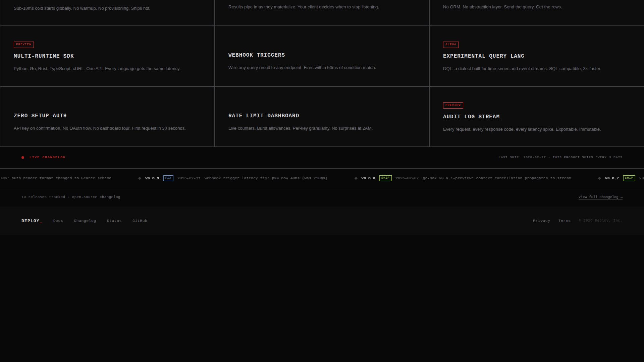Click the auth header format changed entry text
This screenshot has height=362, width=644.
[x=56, y=178]
